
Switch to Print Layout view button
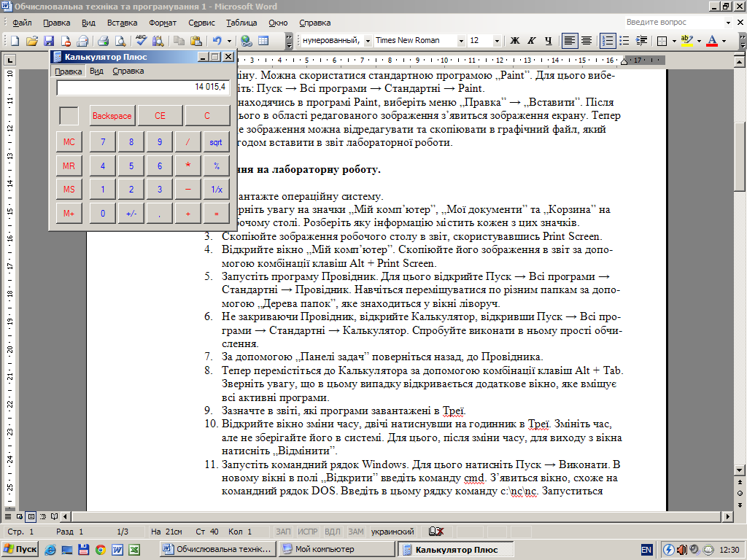[31, 516]
